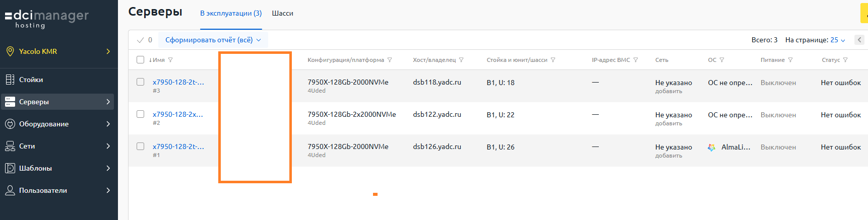This screenshot has width=868, height=220.
Task: Expand the Yacolo KMR location chevron
Action: [x=108, y=51]
